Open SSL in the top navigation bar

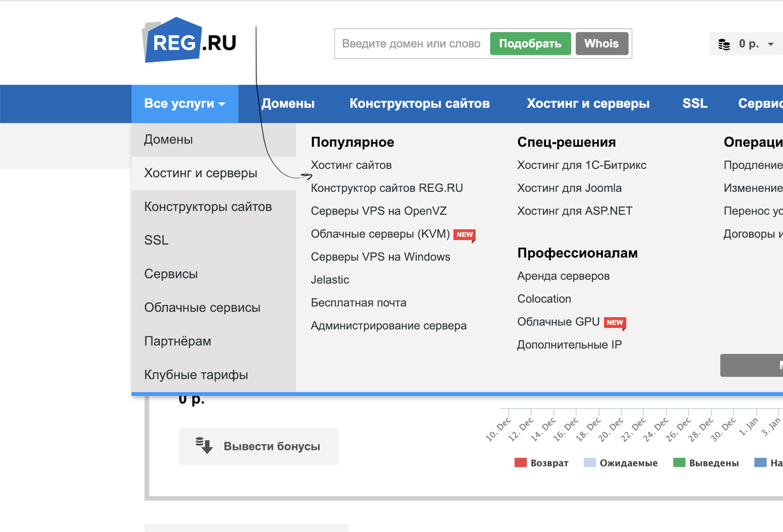tap(695, 104)
